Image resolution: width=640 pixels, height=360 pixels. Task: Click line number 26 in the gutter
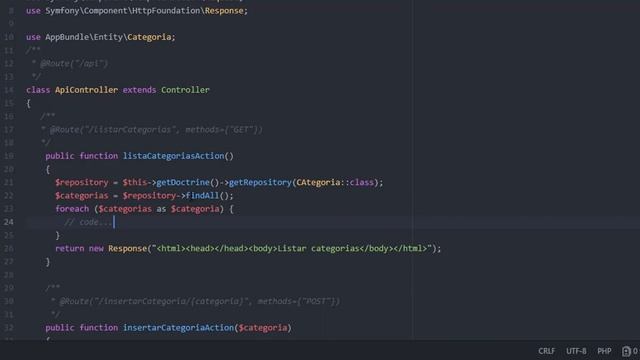9,249
